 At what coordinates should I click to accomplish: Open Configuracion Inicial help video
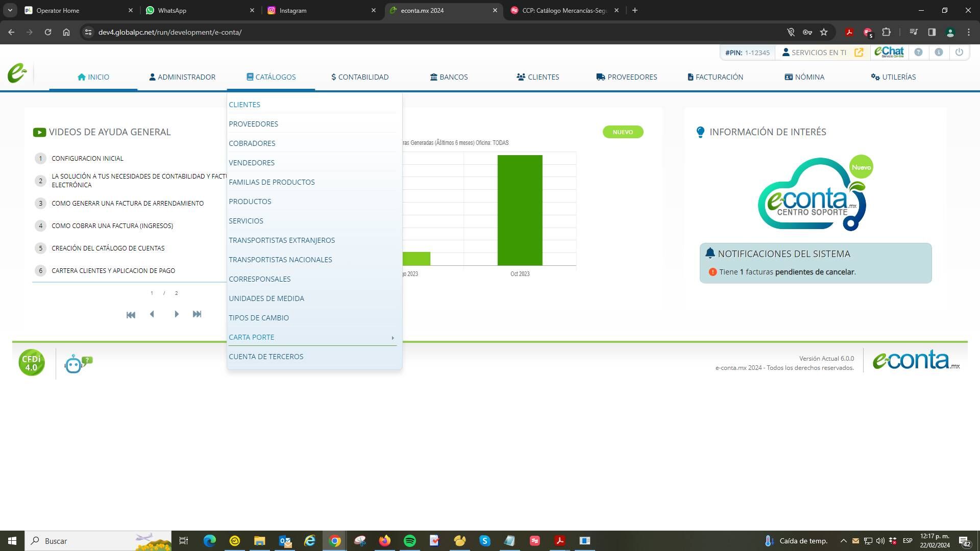click(87, 159)
